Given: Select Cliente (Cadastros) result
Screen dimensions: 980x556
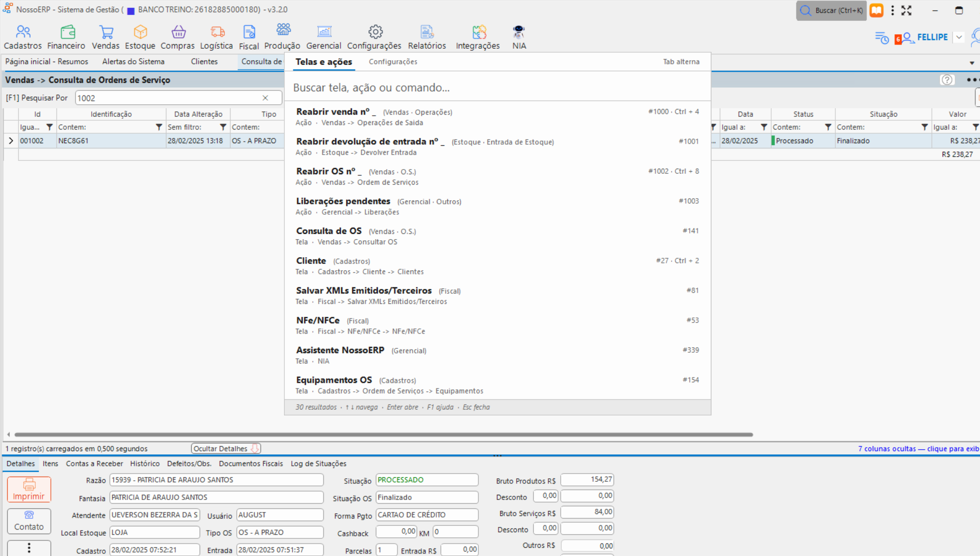Looking at the screenshot, I should (x=498, y=266).
